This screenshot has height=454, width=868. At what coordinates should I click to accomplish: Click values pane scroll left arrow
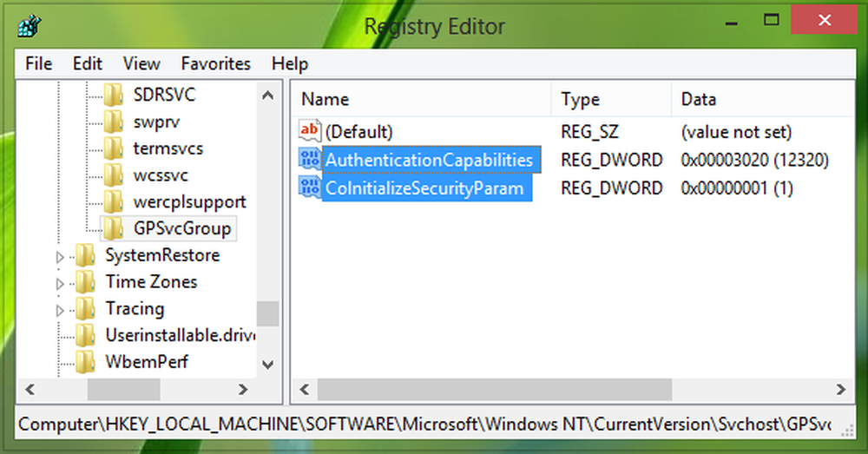pos(305,389)
